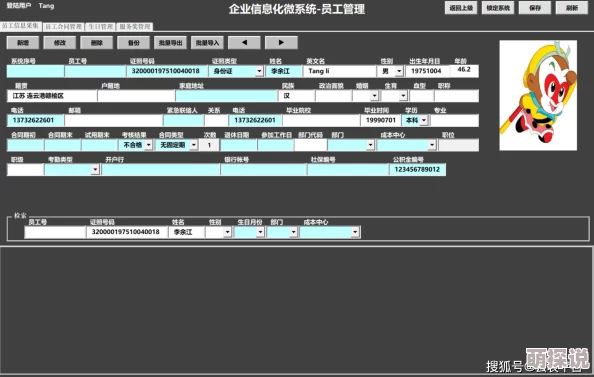Open the 生日月份 dropdown in search panel

(x=260, y=232)
